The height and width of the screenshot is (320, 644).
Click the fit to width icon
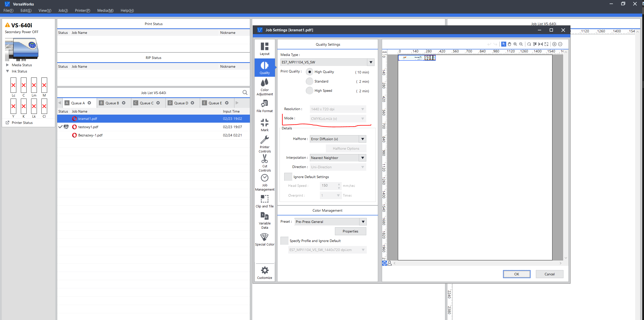tap(540, 44)
